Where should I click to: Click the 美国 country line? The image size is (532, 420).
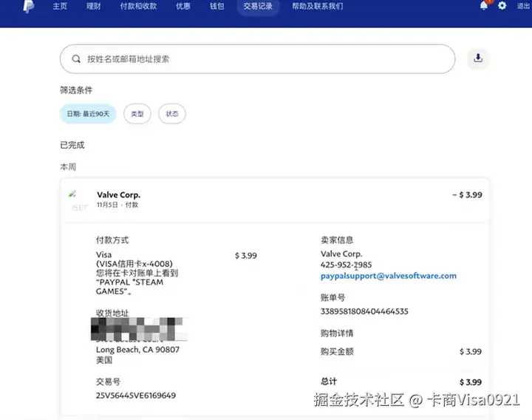click(x=104, y=360)
